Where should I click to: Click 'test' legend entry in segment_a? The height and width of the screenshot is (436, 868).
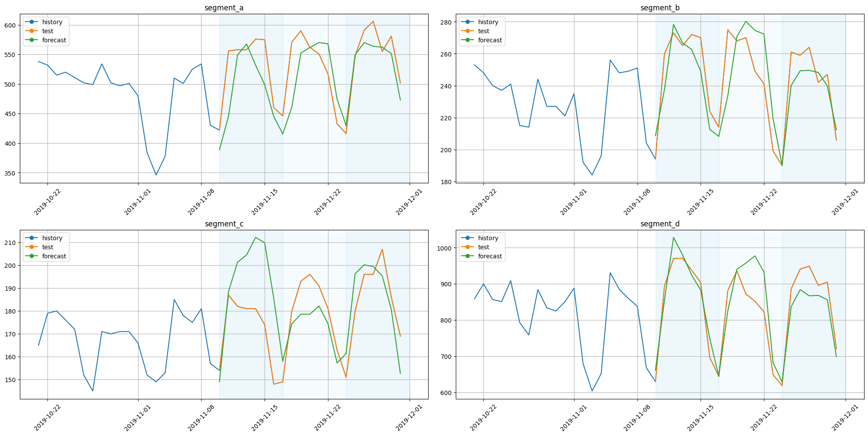40,31
